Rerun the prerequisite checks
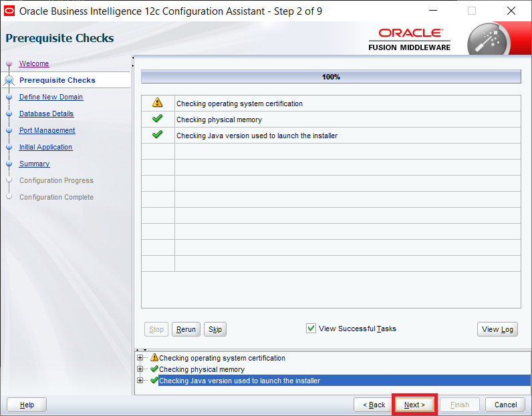The image size is (532, 416). 186,329
